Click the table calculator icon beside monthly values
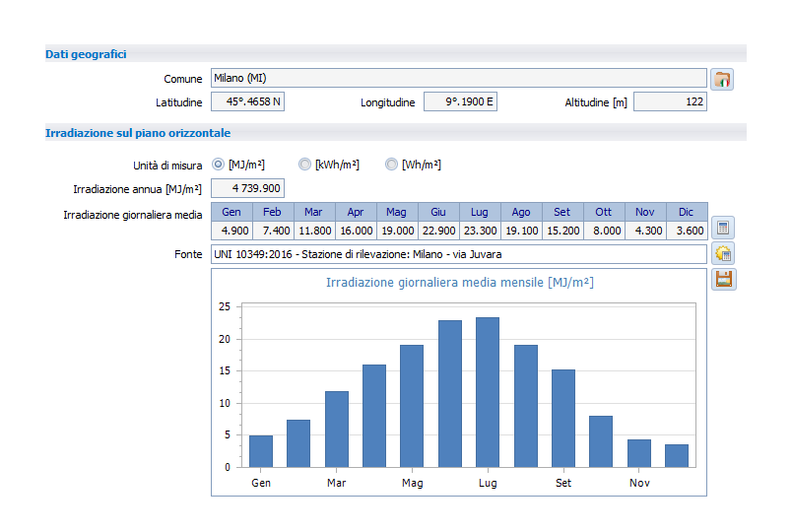The height and width of the screenshot is (532, 792). (723, 228)
